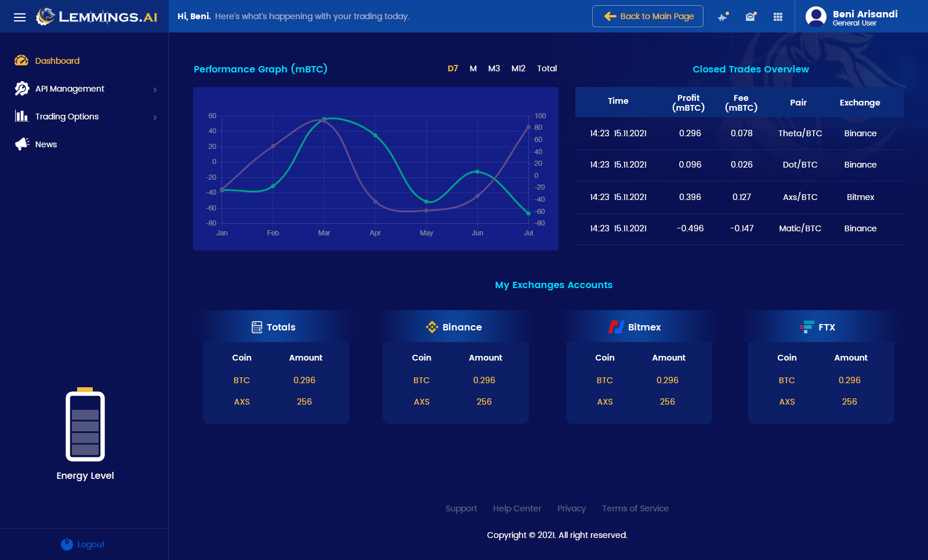Click the Apr green graph data point
Image resolution: width=928 pixels, height=560 pixels.
tap(375, 136)
